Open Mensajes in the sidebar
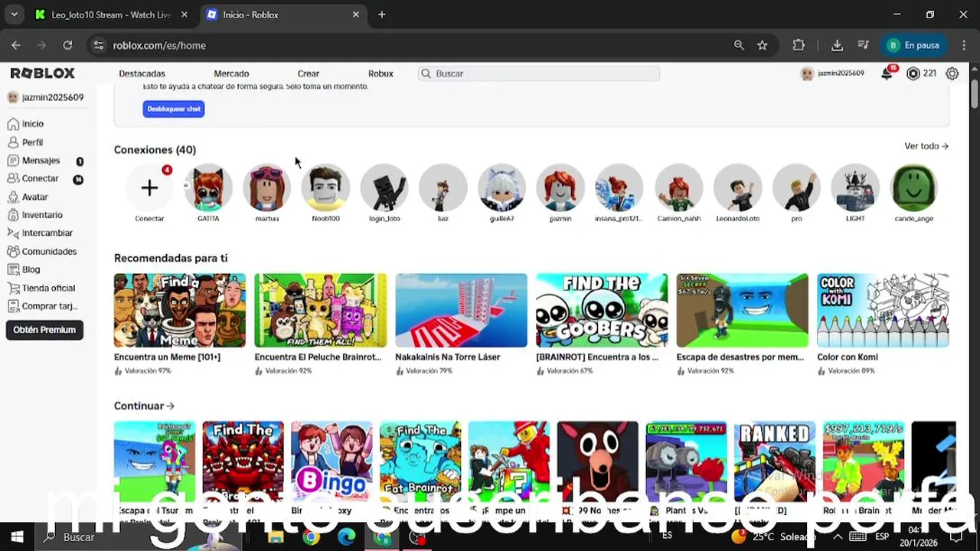Image resolution: width=980 pixels, height=551 pixels. 33,161
